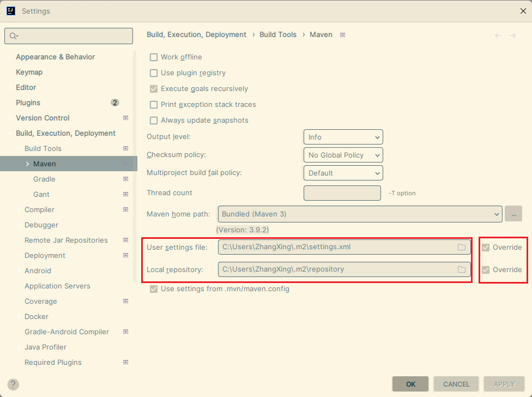The width and height of the screenshot is (532, 397).
Task: Select the highlighted Maven tree item
Action: point(69,164)
